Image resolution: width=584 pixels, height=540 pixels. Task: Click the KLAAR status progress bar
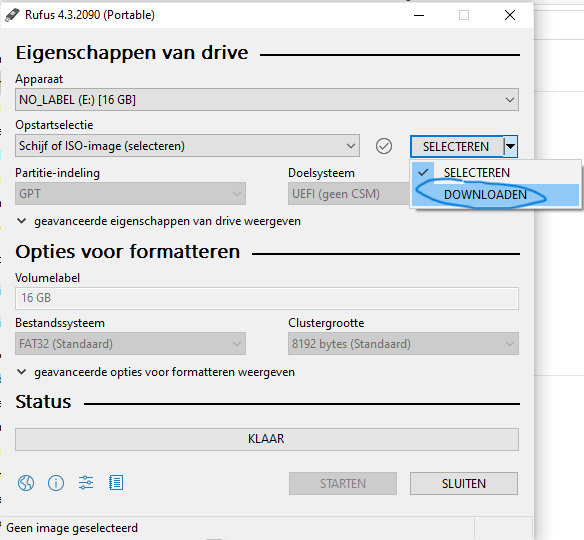pos(267,439)
